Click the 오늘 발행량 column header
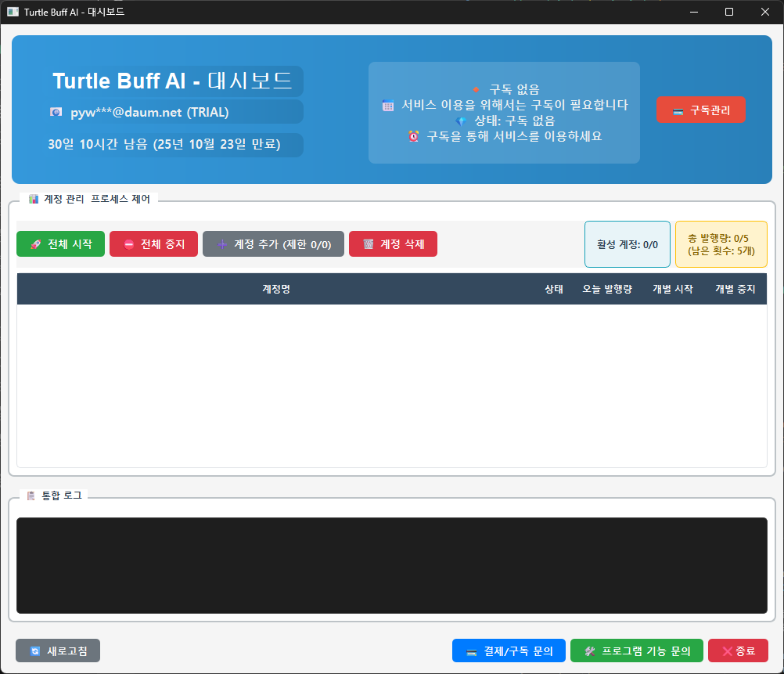 (x=607, y=289)
